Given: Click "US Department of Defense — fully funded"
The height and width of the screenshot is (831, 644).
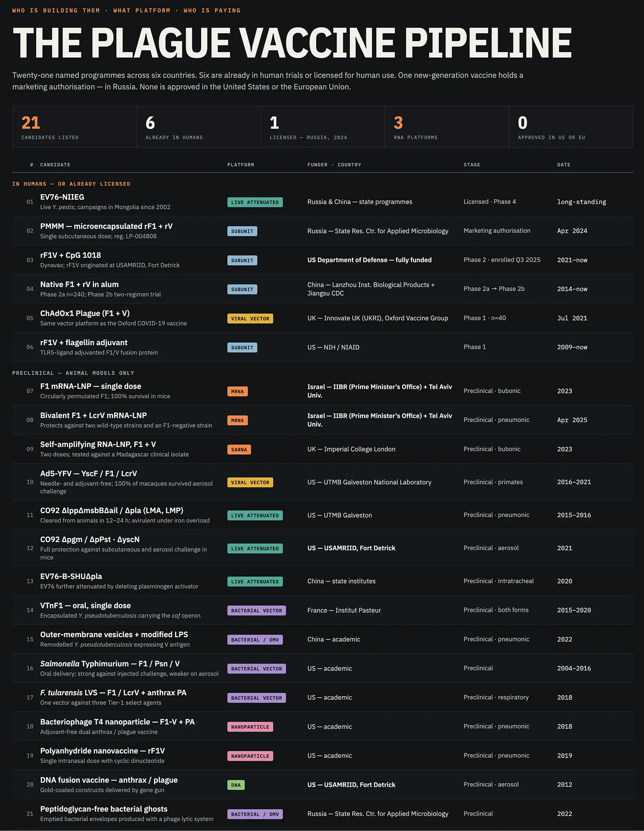Looking at the screenshot, I should 369,260.
